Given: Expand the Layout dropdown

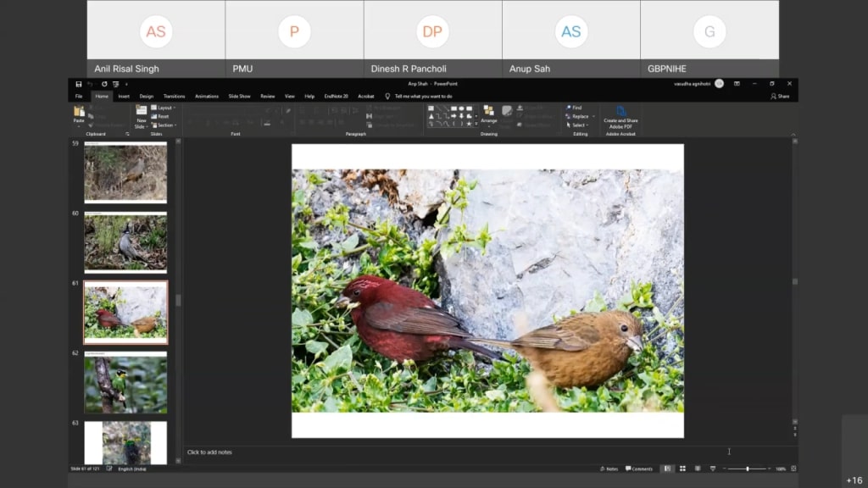Looking at the screenshot, I should [x=164, y=108].
